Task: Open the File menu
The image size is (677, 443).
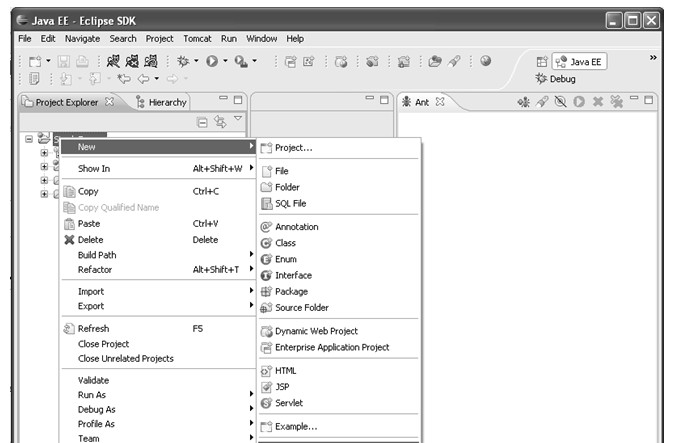Action: coord(25,39)
